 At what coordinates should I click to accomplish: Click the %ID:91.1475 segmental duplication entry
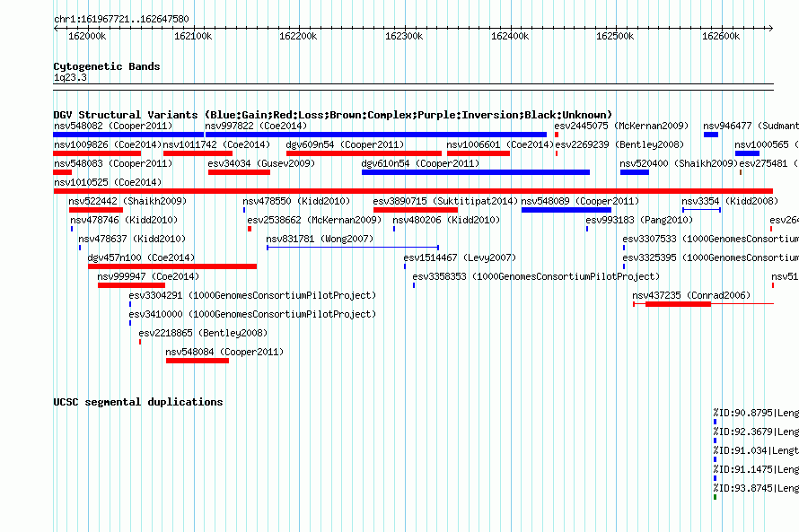[756, 469]
